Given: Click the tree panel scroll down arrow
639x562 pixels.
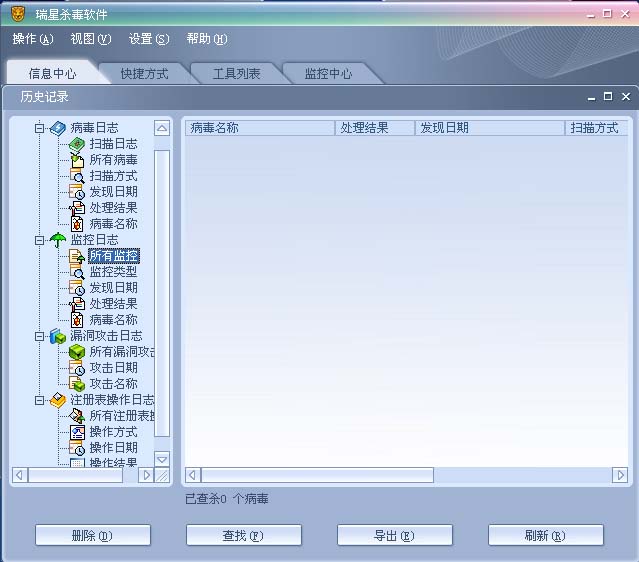Looking at the screenshot, I should [x=162, y=459].
